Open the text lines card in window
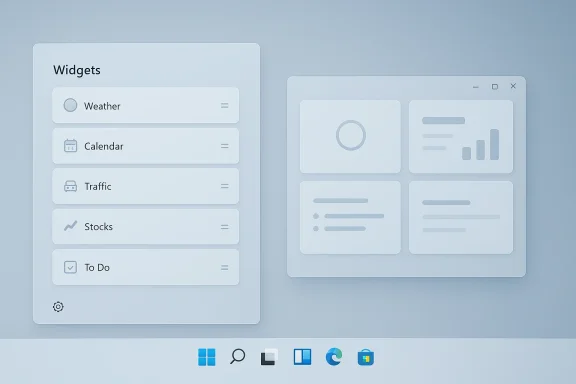This screenshot has height=384, width=576. click(461, 218)
